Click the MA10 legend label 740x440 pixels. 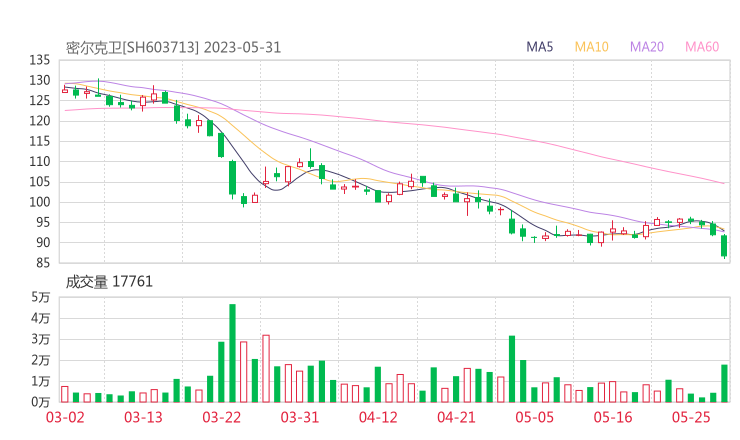click(x=591, y=47)
